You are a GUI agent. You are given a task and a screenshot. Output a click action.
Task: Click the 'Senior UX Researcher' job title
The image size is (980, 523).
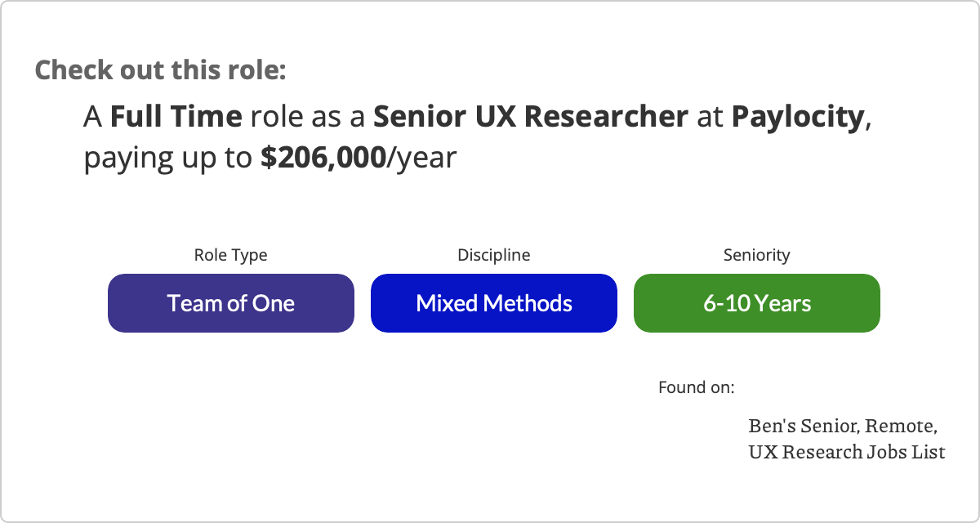pyautogui.click(x=531, y=118)
